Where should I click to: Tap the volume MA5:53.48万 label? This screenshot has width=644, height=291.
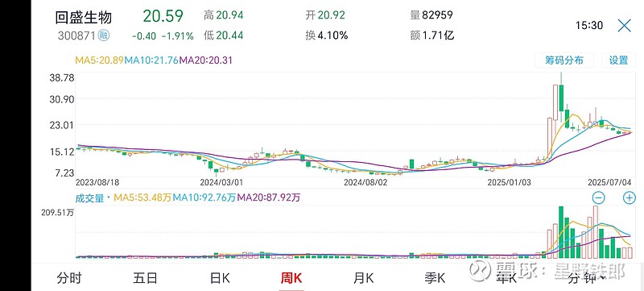143,197
